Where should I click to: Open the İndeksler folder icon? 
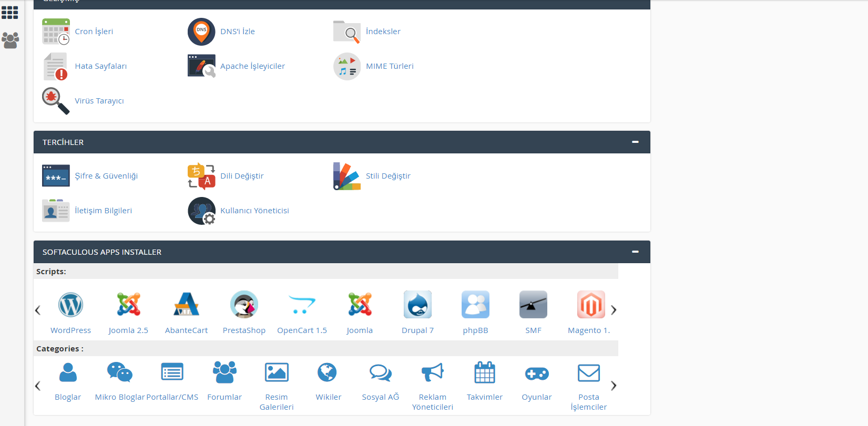[x=347, y=32]
